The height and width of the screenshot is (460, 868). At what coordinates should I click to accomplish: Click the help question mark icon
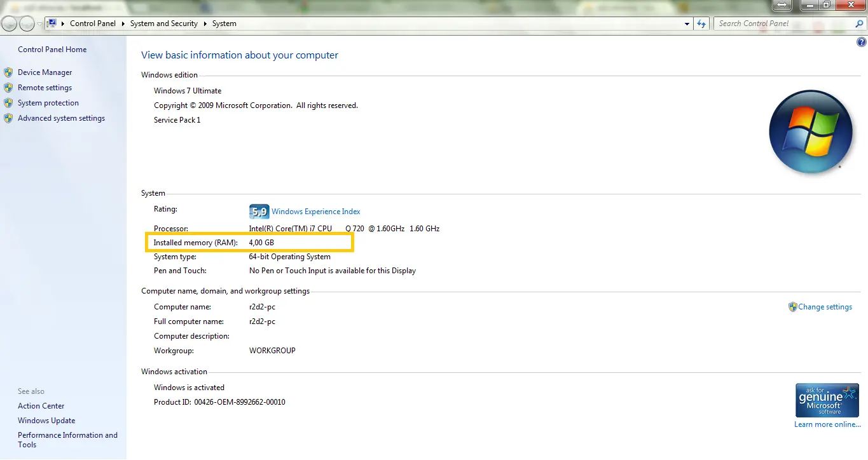(x=862, y=43)
